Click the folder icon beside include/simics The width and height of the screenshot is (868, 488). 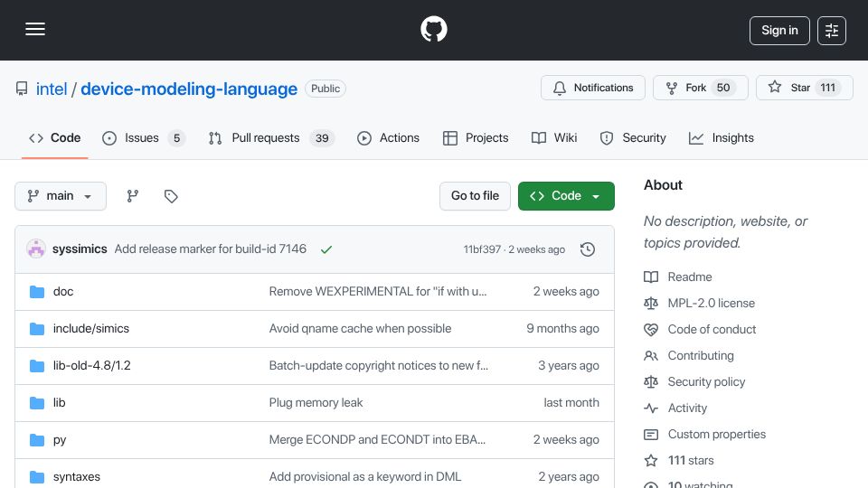pos(37,329)
